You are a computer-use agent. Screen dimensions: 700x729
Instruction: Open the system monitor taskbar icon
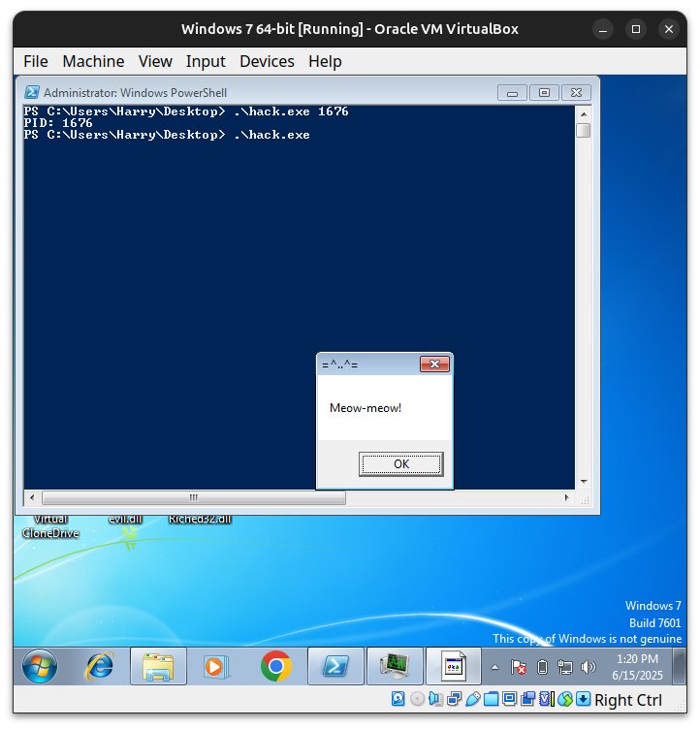[395, 666]
